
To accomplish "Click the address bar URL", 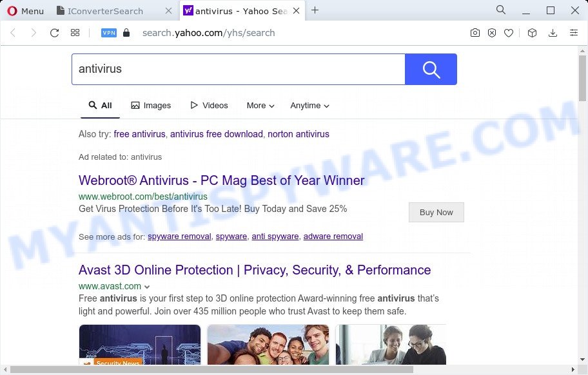I will tap(208, 33).
